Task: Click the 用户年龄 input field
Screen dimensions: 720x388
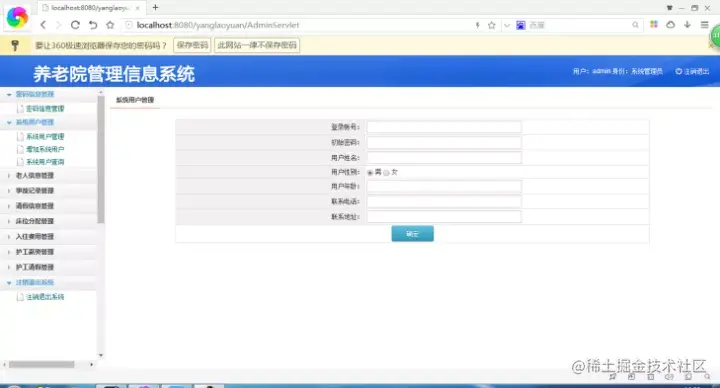Action: 444,186
